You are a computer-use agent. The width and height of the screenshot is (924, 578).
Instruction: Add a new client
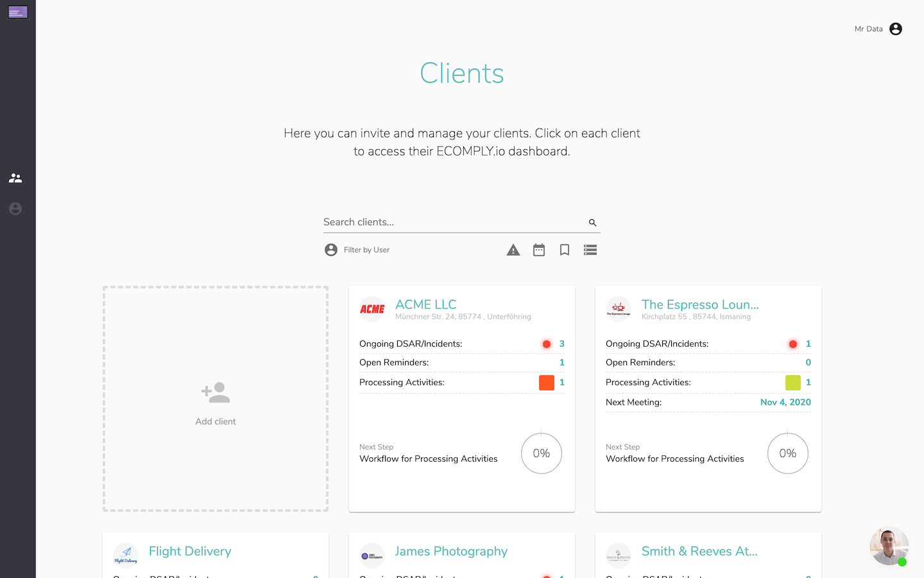(x=216, y=398)
